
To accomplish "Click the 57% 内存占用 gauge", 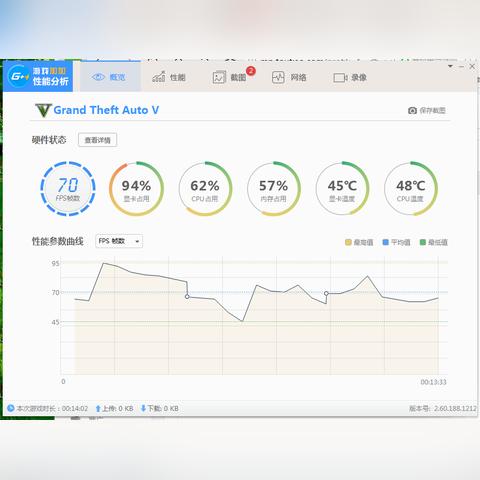I will click(274, 189).
